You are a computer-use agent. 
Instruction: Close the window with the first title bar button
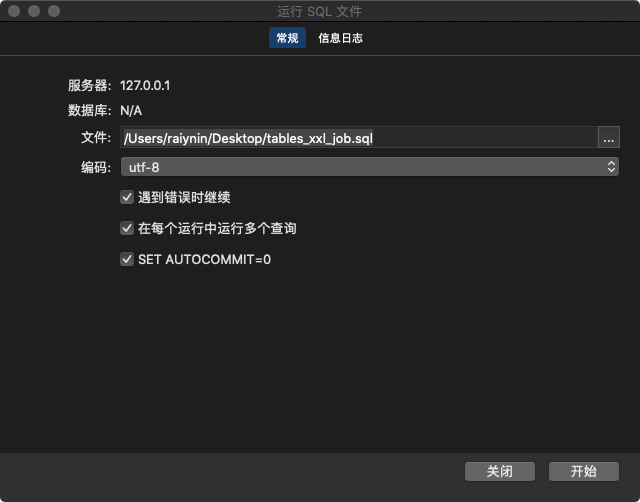14,11
